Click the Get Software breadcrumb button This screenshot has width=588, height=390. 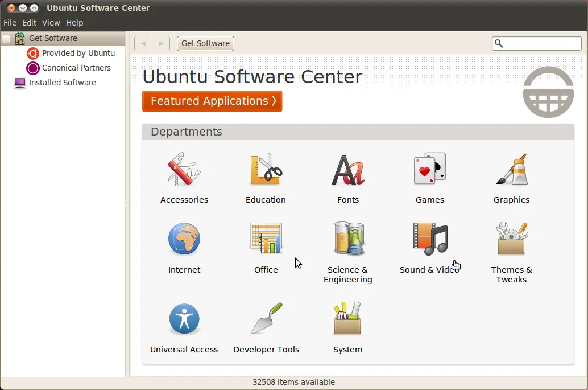pyautogui.click(x=205, y=43)
